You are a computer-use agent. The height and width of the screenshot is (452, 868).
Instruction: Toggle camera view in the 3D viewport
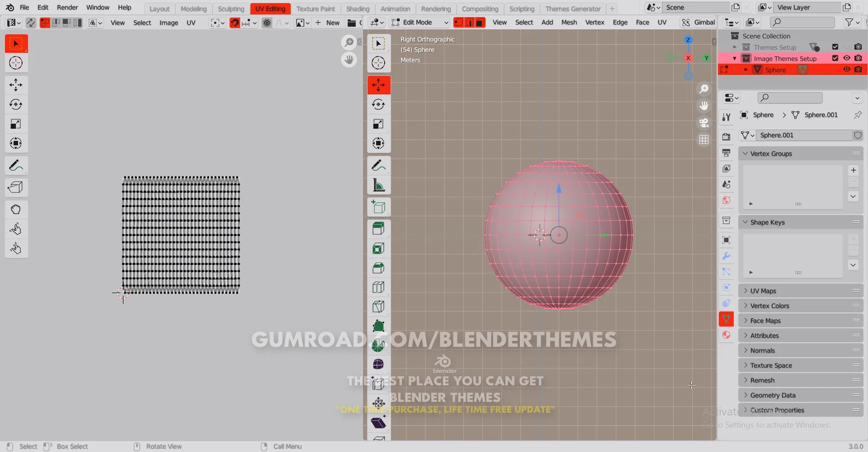point(704,122)
